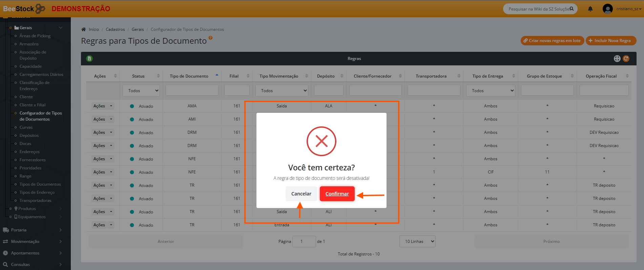This screenshot has width=644, height=270.
Task: Click the help question mark beside page title
Action: (210, 38)
